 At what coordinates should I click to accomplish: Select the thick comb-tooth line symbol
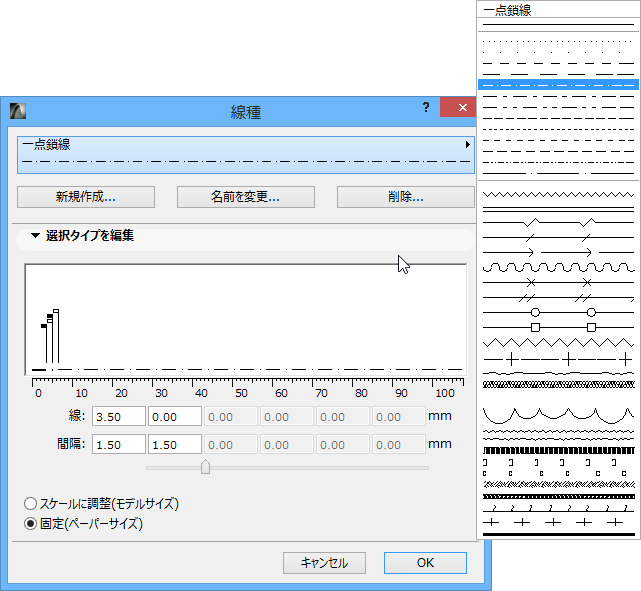558,450
